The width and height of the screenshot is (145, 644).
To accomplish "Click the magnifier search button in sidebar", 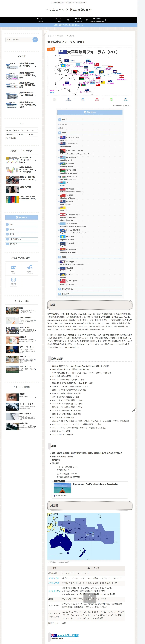I will [x=35, y=39].
